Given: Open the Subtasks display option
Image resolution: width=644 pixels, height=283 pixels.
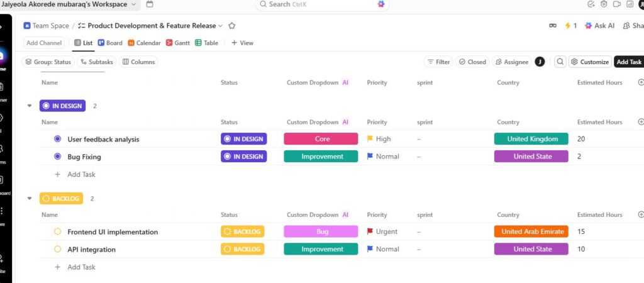Looking at the screenshot, I should [96, 62].
